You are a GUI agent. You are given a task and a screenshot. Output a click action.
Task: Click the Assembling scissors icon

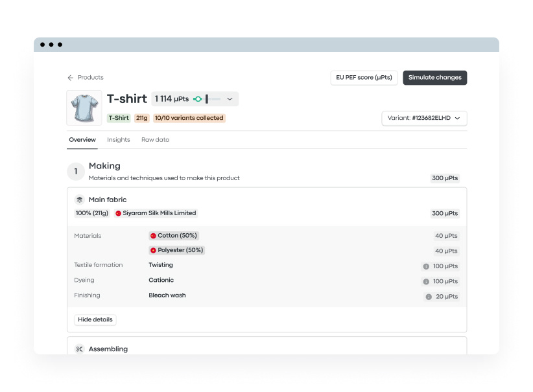(80, 349)
